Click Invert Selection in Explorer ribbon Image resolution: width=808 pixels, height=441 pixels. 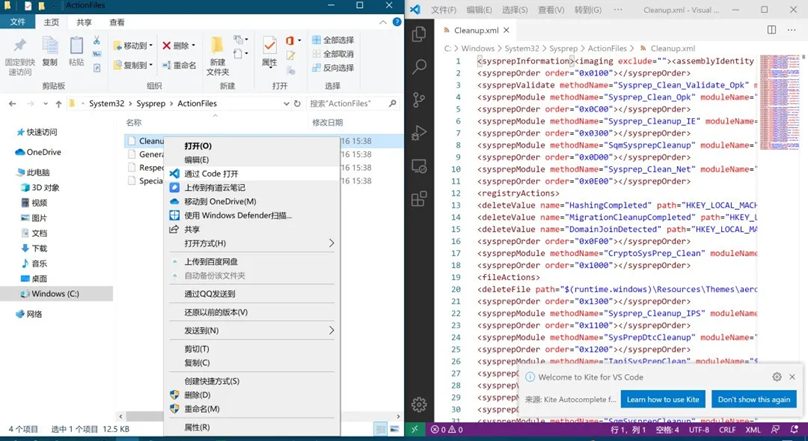(x=333, y=68)
